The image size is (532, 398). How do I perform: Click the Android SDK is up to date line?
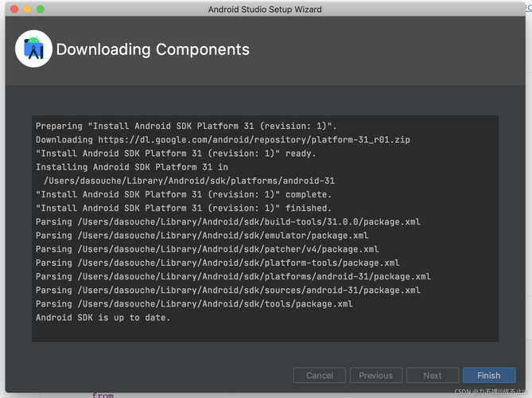click(103, 318)
